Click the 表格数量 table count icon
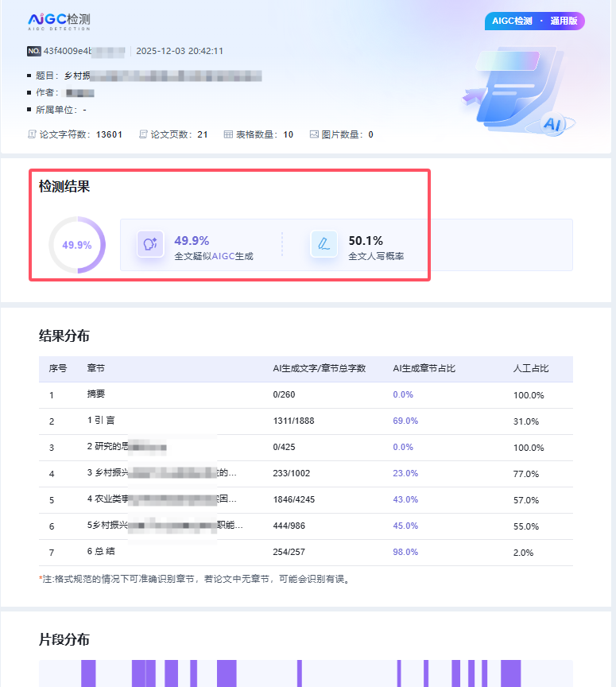616x687 pixels. coord(228,134)
